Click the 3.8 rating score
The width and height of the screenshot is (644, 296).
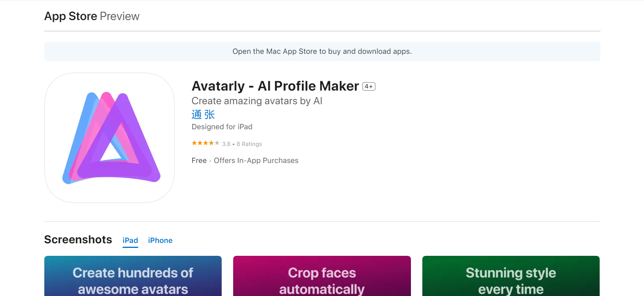[226, 144]
